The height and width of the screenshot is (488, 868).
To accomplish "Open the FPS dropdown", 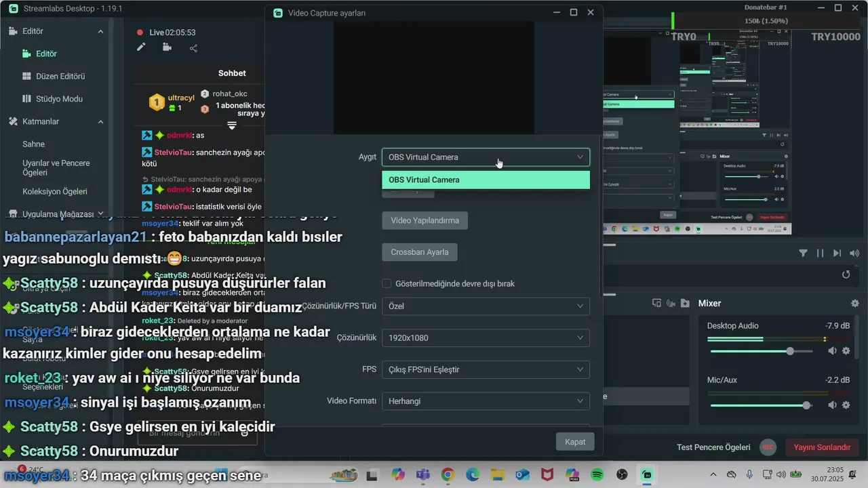I will (486, 369).
